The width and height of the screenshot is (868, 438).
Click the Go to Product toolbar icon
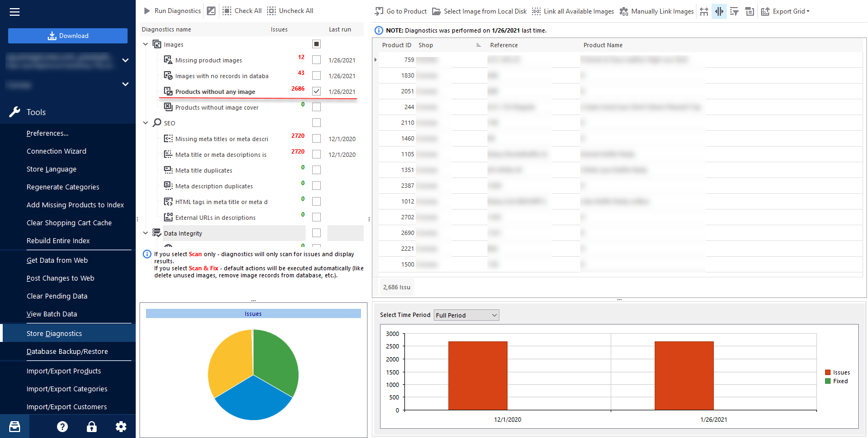pyautogui.click(x=379, y=11)
